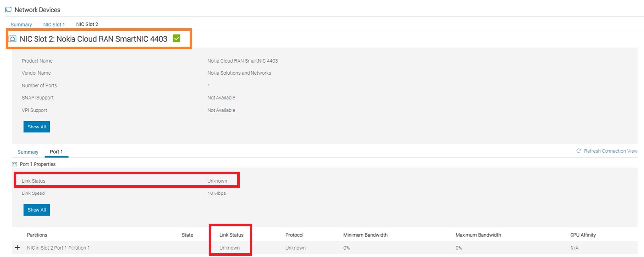This screenshot has height=257, width=644.
Task: Click the 10 Mbps link speed value
Action: [216, 193]
